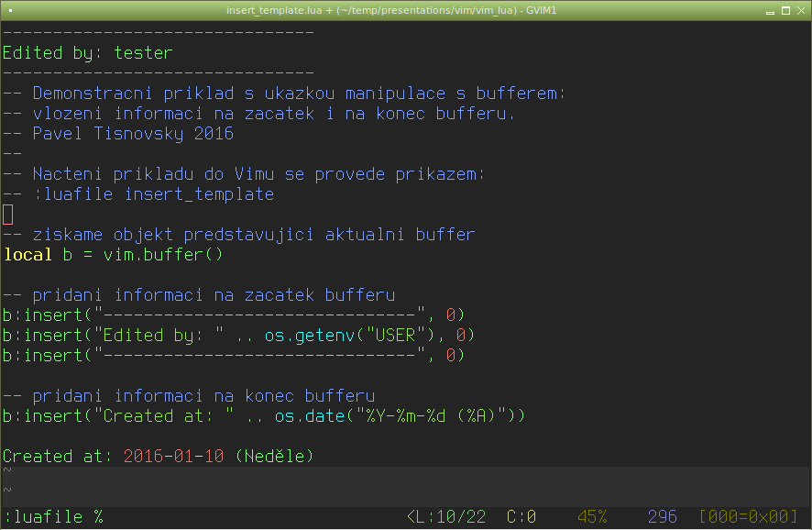
Task: Click the ':luafile %' command line
Action: point(54,517)
